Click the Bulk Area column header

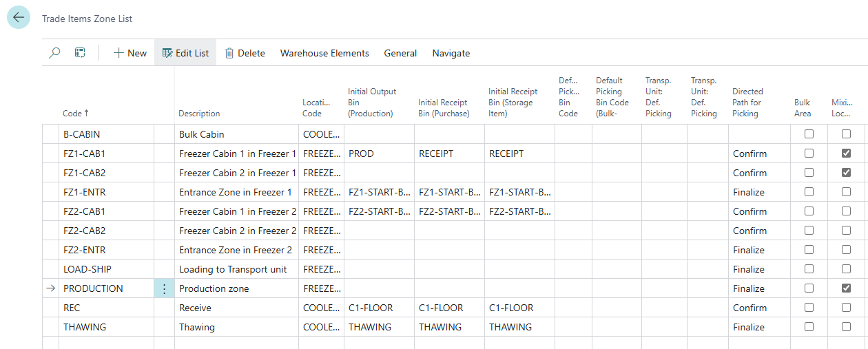pos(803,108)
